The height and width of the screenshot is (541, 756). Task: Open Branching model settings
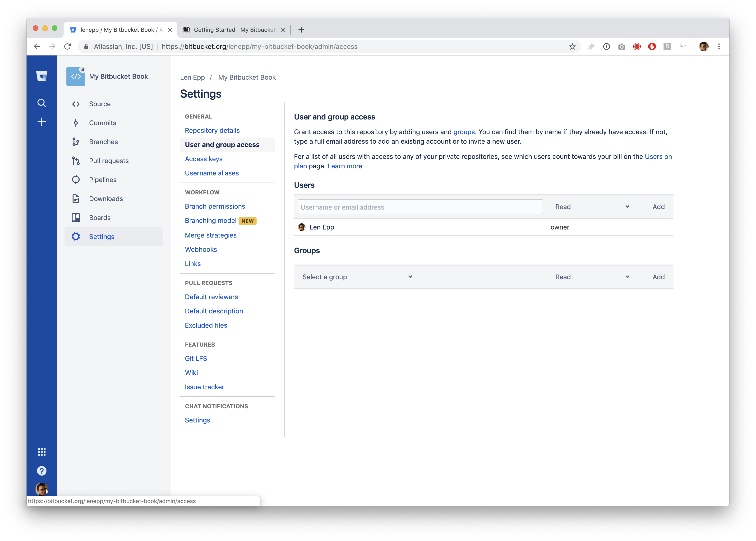tap(211, 220)
